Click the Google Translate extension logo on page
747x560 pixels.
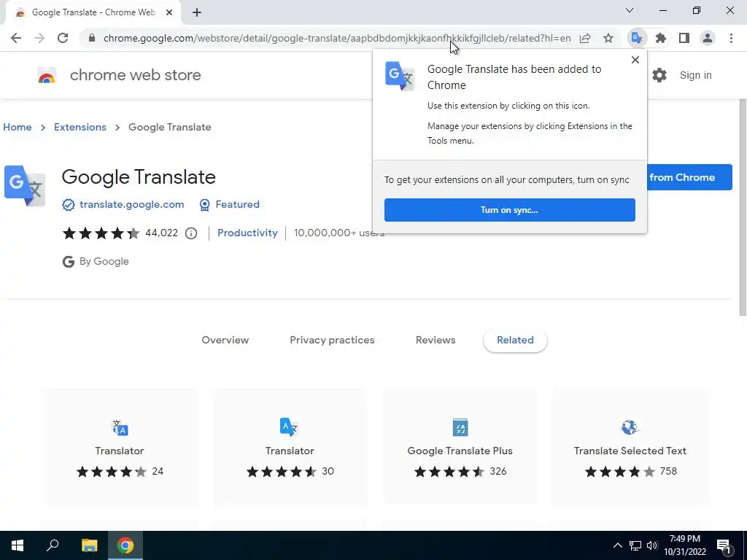(25, 186)
